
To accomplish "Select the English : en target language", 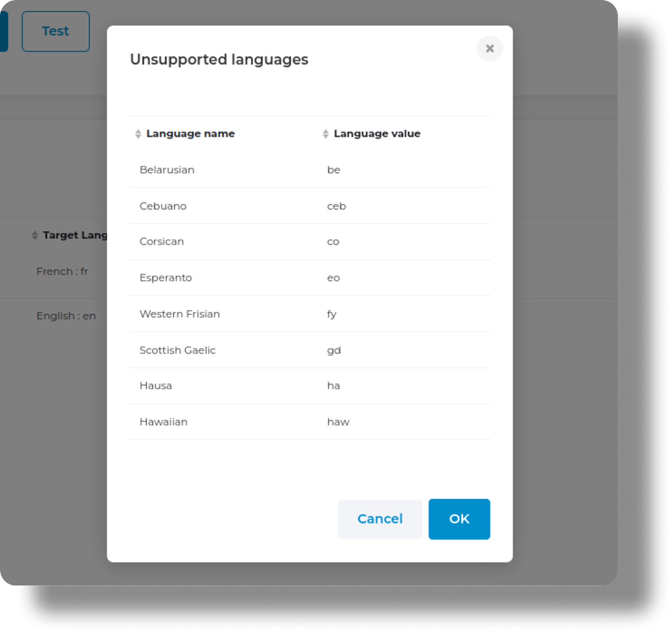I will click(x=66, y=316).
